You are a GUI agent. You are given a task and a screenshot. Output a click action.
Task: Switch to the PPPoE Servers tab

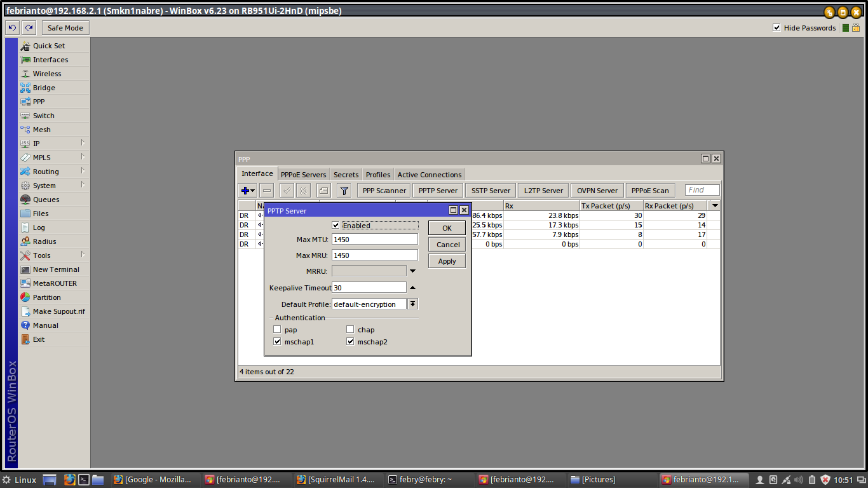303,175
